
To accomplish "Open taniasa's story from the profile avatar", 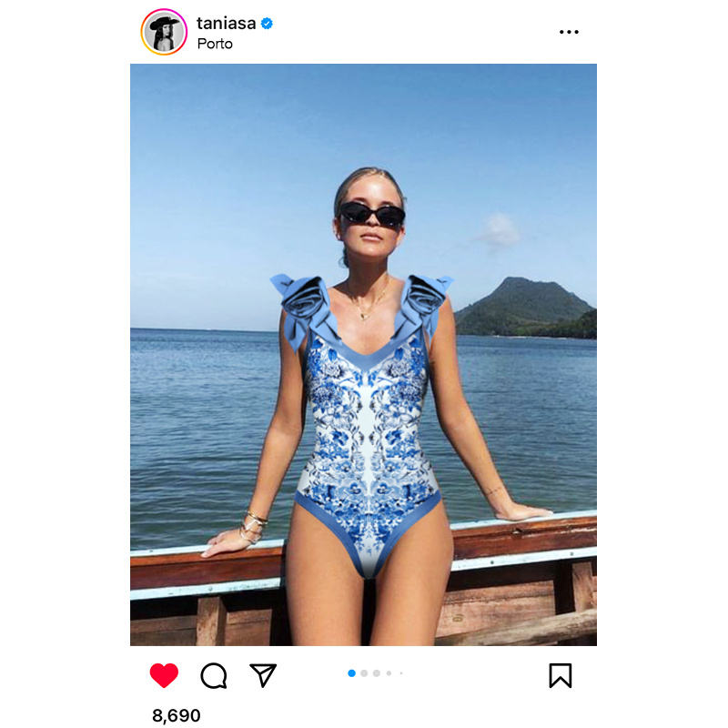I will pos(164,32).
